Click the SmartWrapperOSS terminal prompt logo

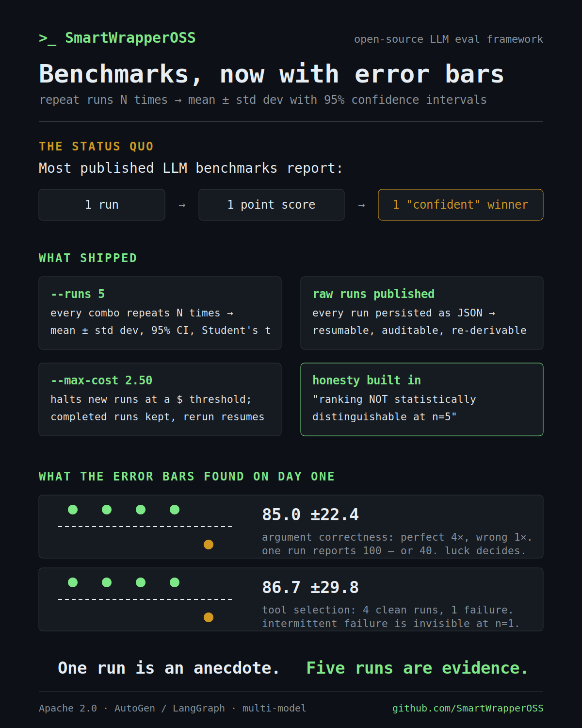[117, 38]
